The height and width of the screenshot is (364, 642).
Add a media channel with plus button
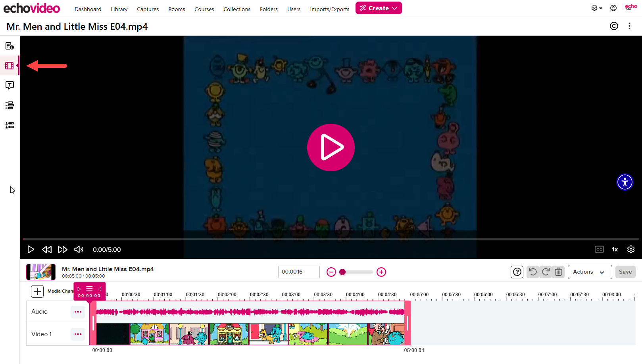37,291
